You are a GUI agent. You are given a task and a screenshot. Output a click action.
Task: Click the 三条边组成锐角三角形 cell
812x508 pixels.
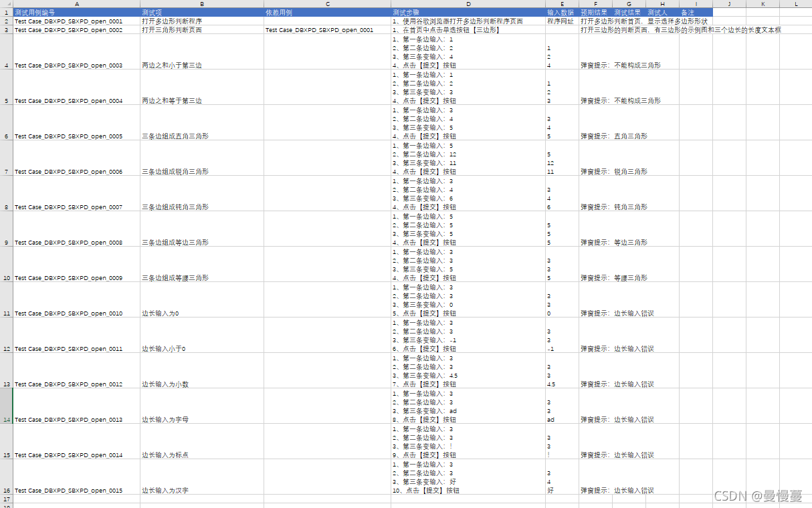coord(202,158)
